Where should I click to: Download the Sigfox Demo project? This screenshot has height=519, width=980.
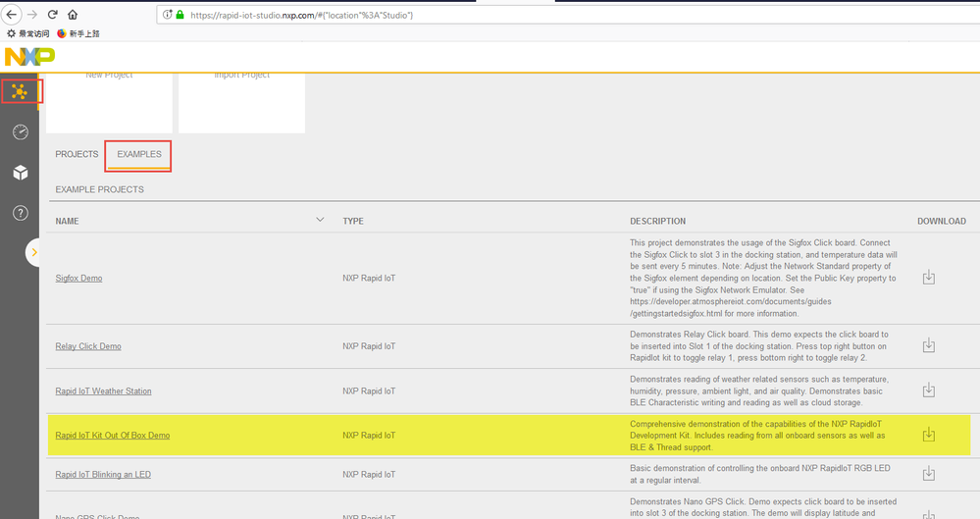click(x=929, y=277)
